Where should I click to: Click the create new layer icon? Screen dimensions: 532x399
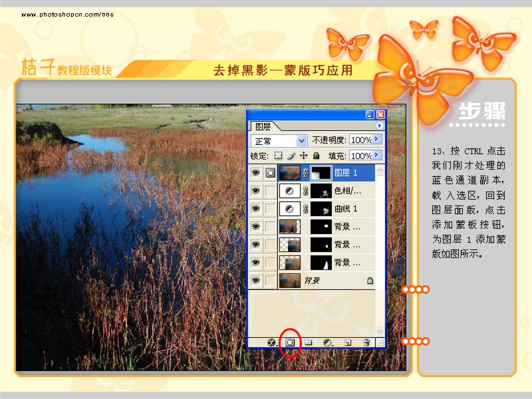point(347,342)
